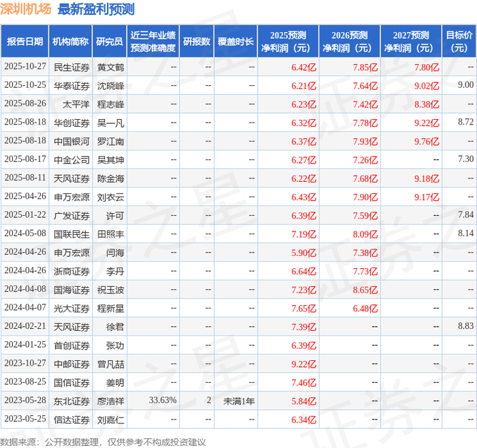Image resolution: width=477 pixels, height=448 pixels.
Task: Click the 7.46亿 forecast value
Action: [x=304, y=383]
